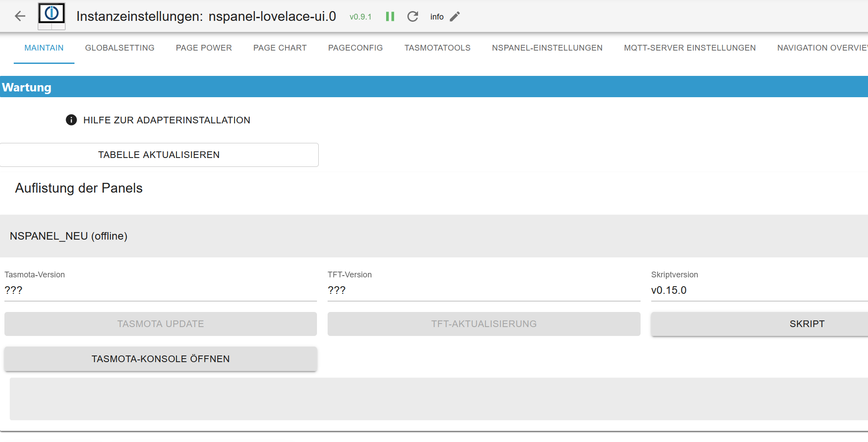Open NSPanel-Einstellungen tab
868x442 pixels.
click(547, 48)
